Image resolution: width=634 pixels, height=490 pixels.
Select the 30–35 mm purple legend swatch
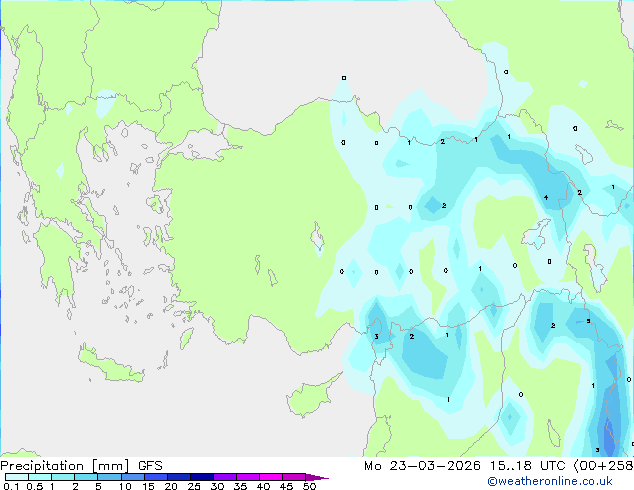click(224, 477)
